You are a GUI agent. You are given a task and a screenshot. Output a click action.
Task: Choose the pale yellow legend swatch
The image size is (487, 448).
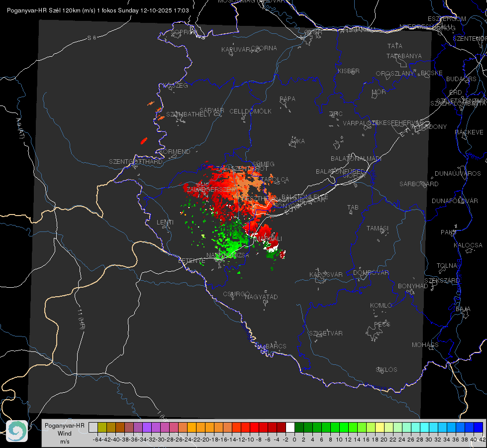(380, 428)
